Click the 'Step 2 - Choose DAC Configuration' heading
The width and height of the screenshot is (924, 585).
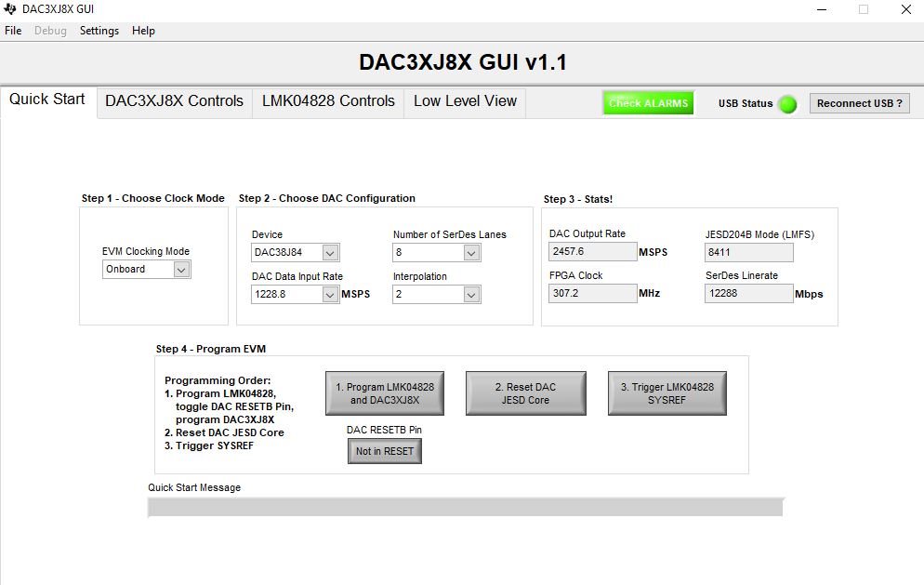click(327, 198)
